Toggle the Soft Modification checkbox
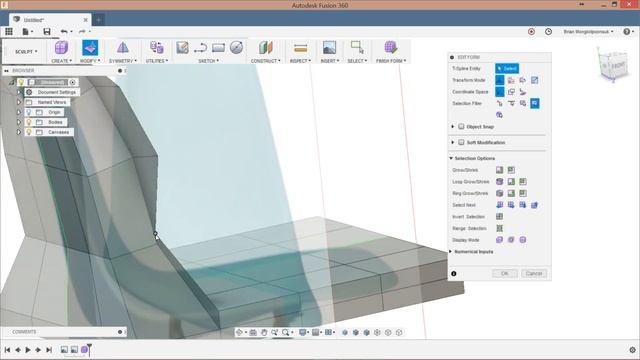Viewport: 640px width, 360px height. (461, 142)
